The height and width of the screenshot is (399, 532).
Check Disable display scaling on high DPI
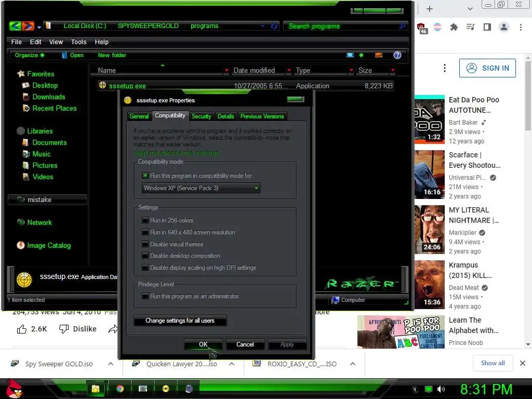(x=145, y=268)
